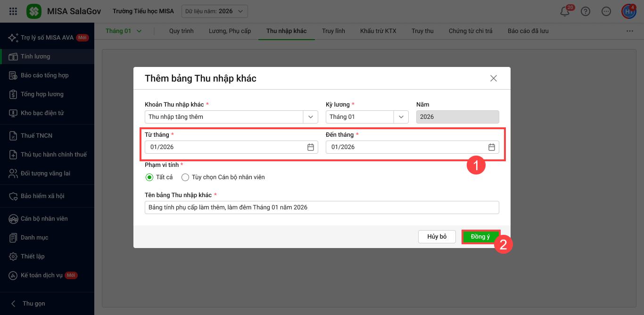Open the Thiết lập gear icon
The width and height of the screenshot is (644, 315).
point(13,257)
